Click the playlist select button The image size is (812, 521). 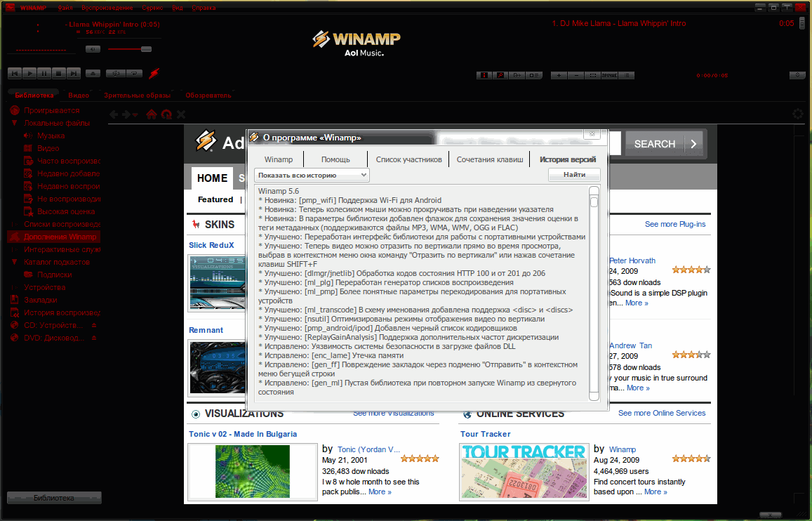592,75
